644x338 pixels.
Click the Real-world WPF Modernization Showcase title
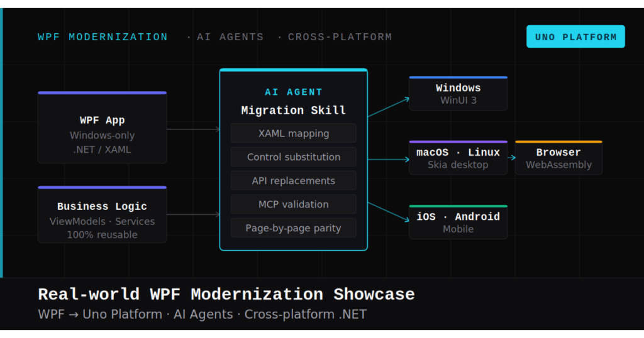click(226, 295)
